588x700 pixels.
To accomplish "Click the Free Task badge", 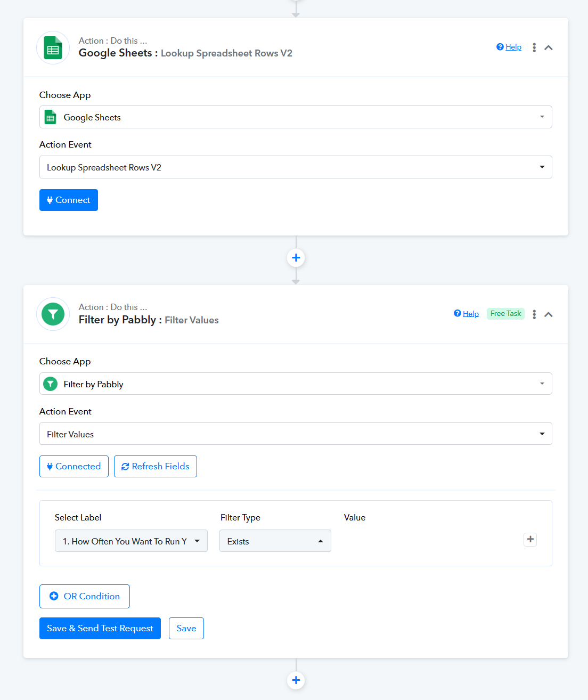I will pyautogui.click(x=505, y=314).
